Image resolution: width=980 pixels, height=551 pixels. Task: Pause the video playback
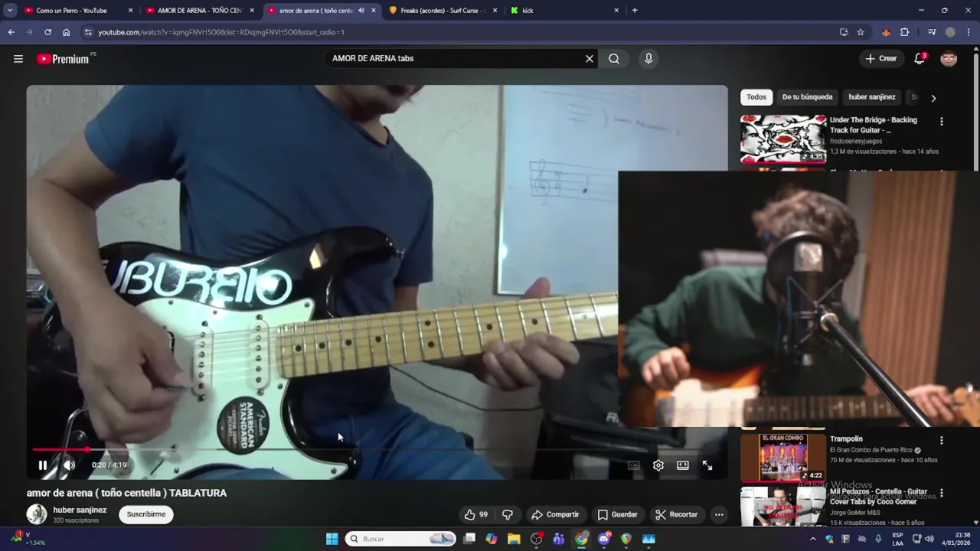[x=43, y=465]
